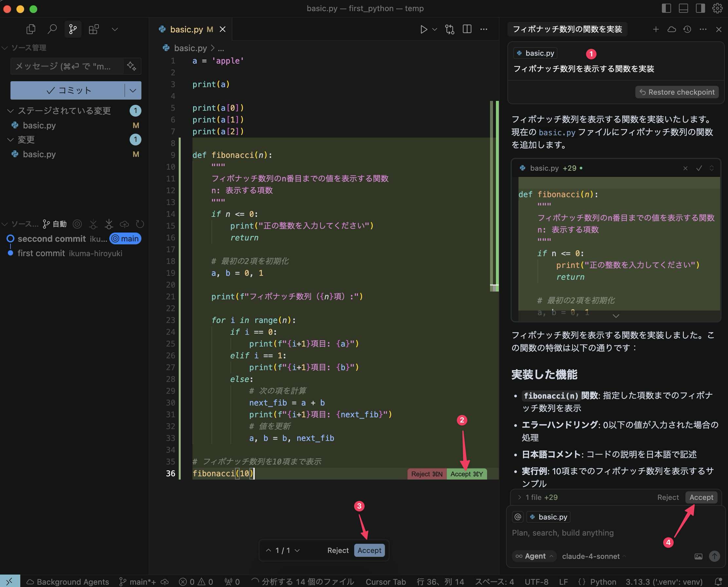Click the main branch badge
Viewport: 728px width, 587px height.
pyautogui.click(x=125, y=239)
